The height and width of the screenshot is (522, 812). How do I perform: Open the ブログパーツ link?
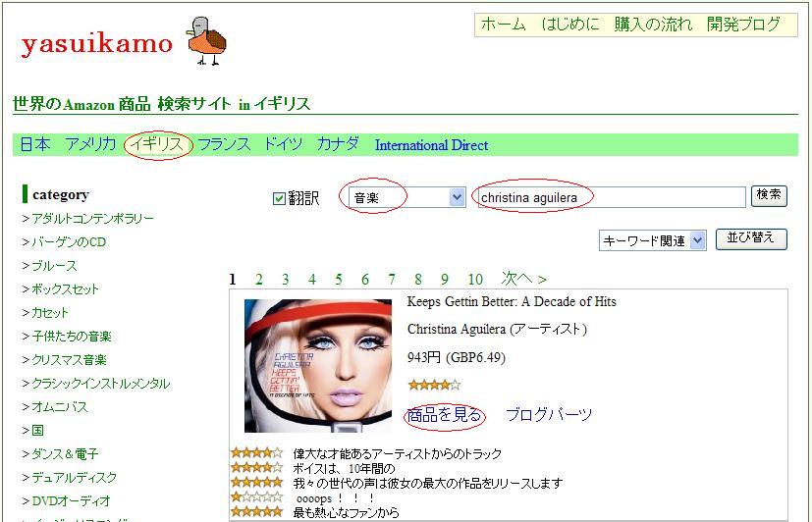click(x=549, y=415)
